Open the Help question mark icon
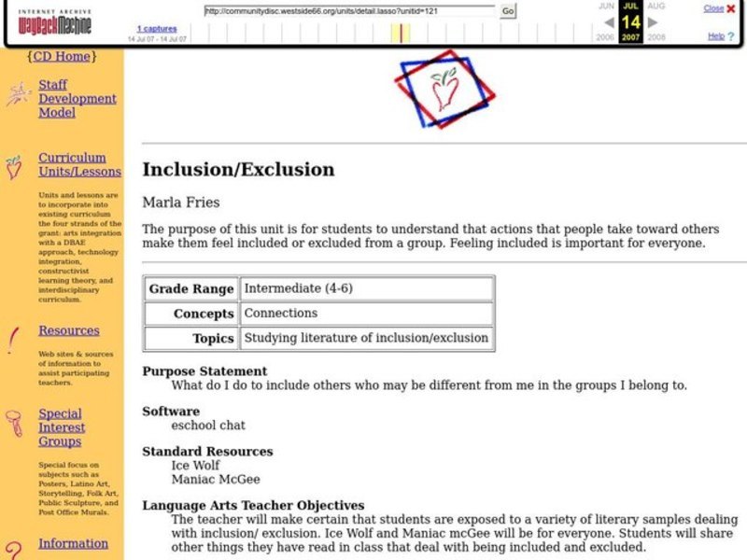Viewport: 747px width, 560px height. pyautogui.click(x=731, y=36)
